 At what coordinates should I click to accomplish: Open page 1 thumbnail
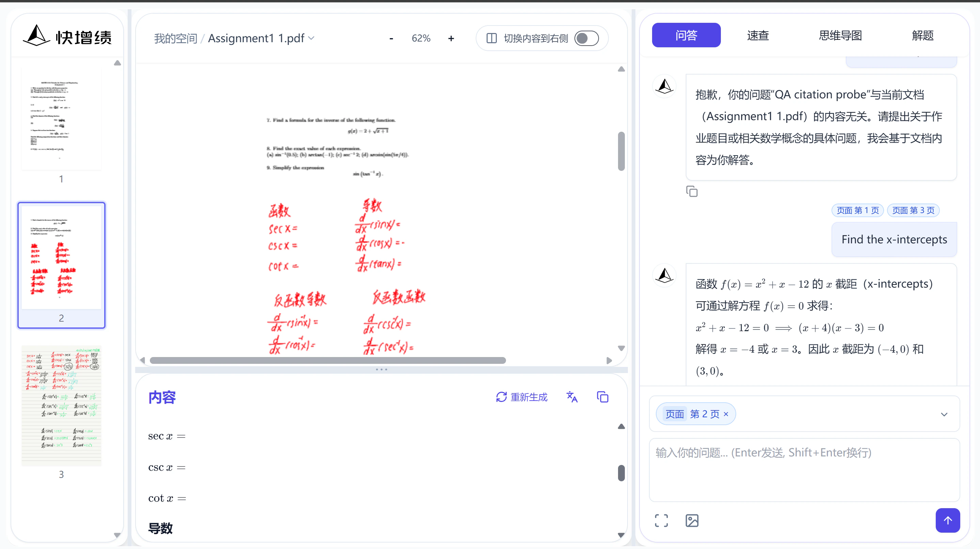point(61,119)
